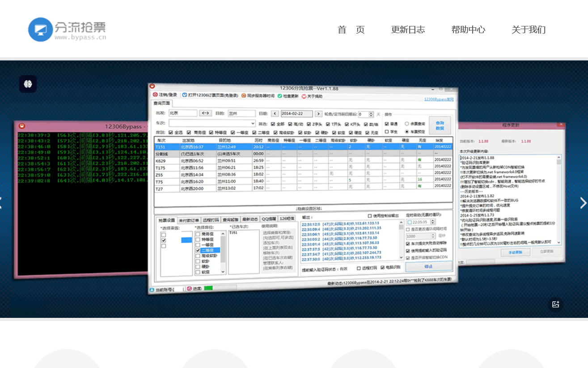Click the next-date arrow beside 2014-02-22

pyautogui.click(x=318, y=114)
